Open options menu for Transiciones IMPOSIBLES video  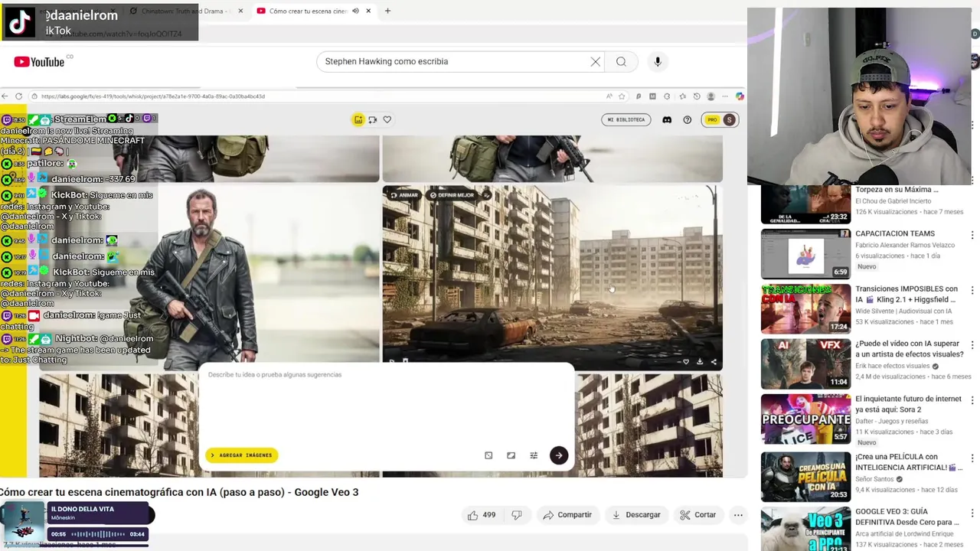coord(972,290)
